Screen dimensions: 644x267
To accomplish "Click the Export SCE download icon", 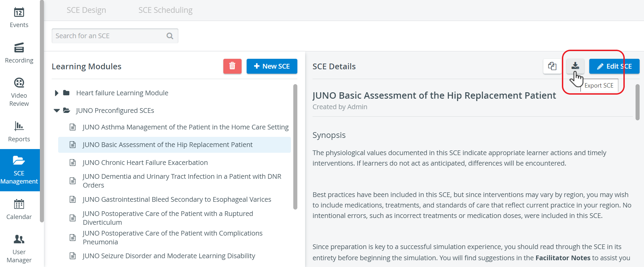I will tap(575, 66).
